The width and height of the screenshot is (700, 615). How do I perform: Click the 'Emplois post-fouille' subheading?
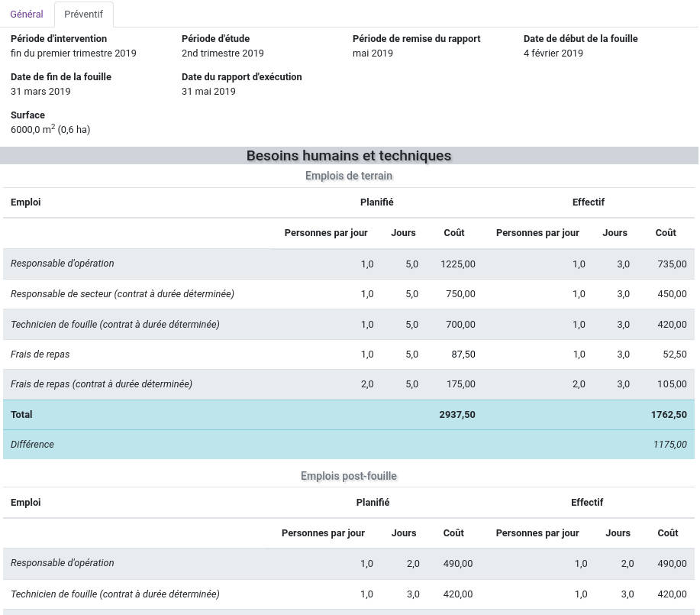coord(349,476)
